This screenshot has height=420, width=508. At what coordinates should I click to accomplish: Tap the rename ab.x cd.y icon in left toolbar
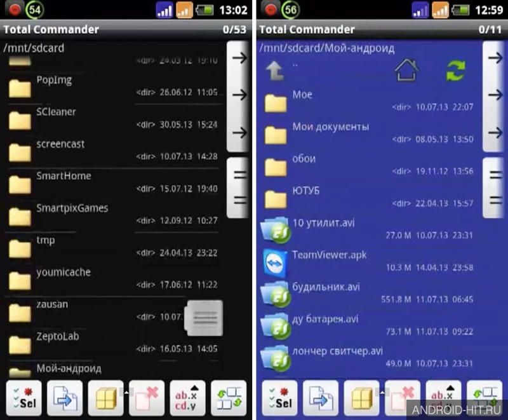click(x=187, y=398)
